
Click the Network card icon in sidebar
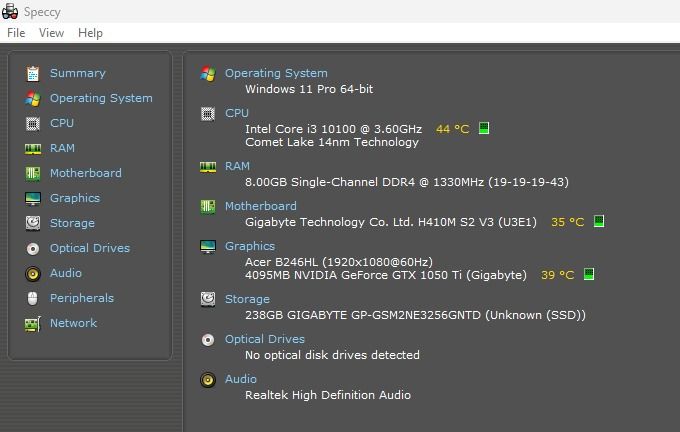click(33, 324)
